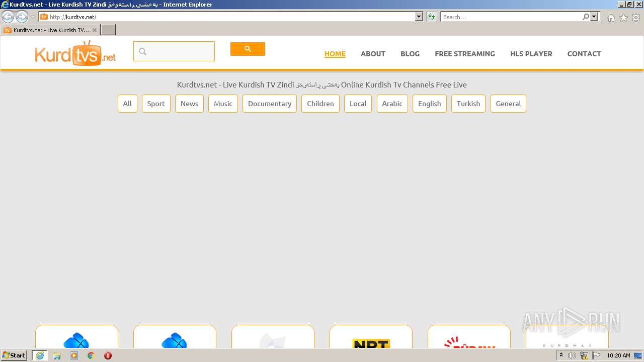The width and height of the screenshot is (644, 362).
Task: Click the orange search button
Action: (x=248, y=49)
